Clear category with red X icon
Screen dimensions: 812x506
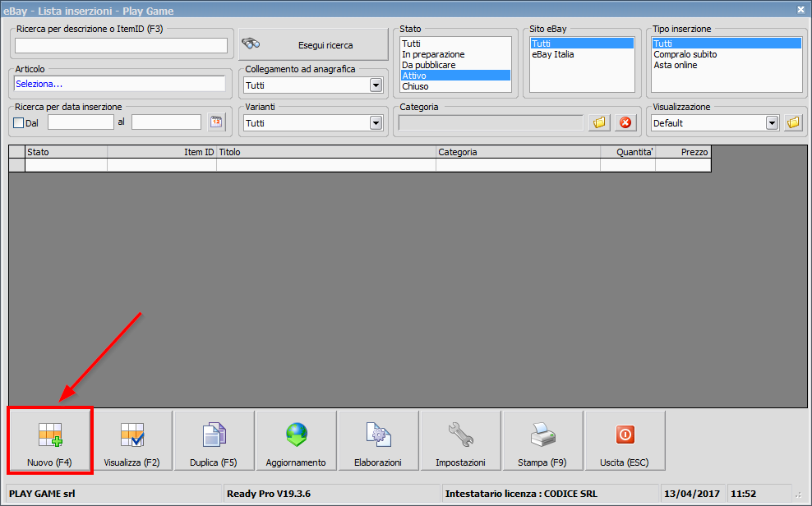tap(625, 122)
